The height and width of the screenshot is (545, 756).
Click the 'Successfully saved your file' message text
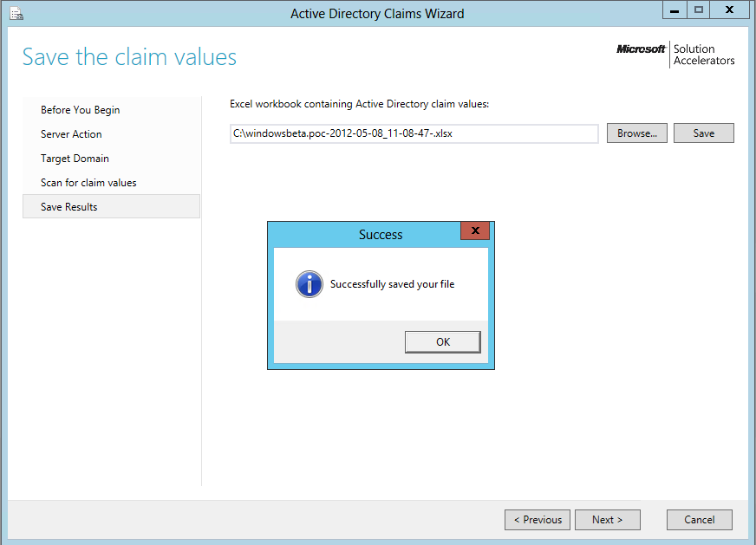point(392,284)
